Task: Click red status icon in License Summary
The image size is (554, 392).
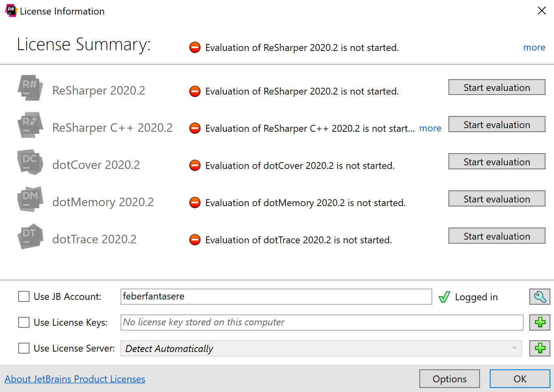Action: (195, 48)
